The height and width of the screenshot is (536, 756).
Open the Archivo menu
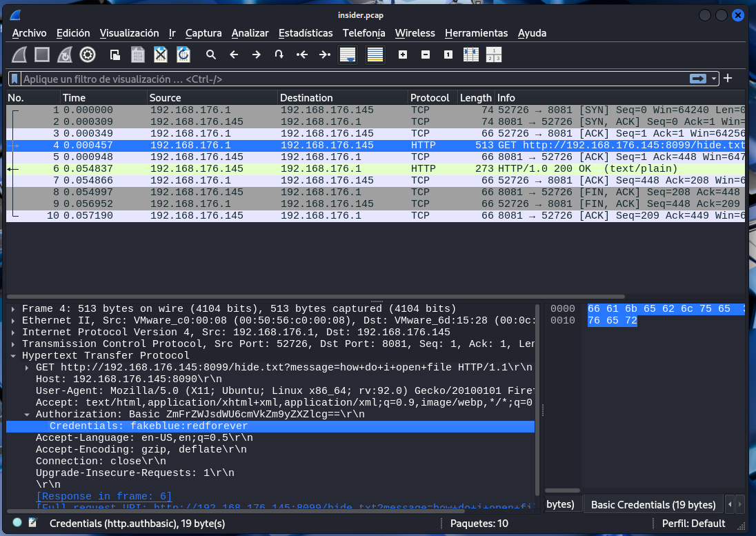pos(30,33)
